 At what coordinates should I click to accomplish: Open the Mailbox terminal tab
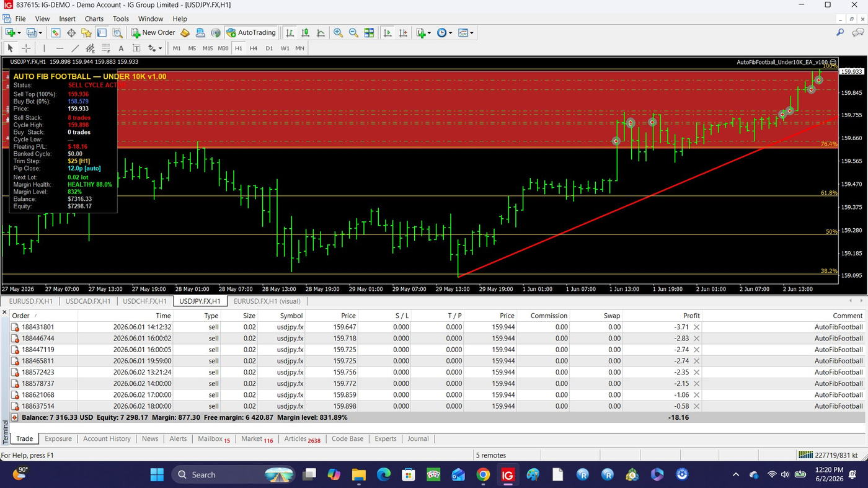coord(213,438)
